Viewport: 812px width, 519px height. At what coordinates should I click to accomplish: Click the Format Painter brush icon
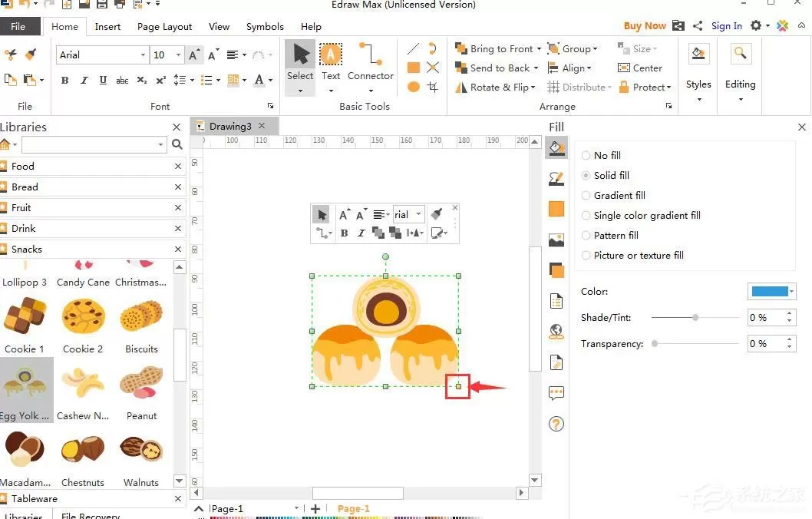click(x=31, y=55)
